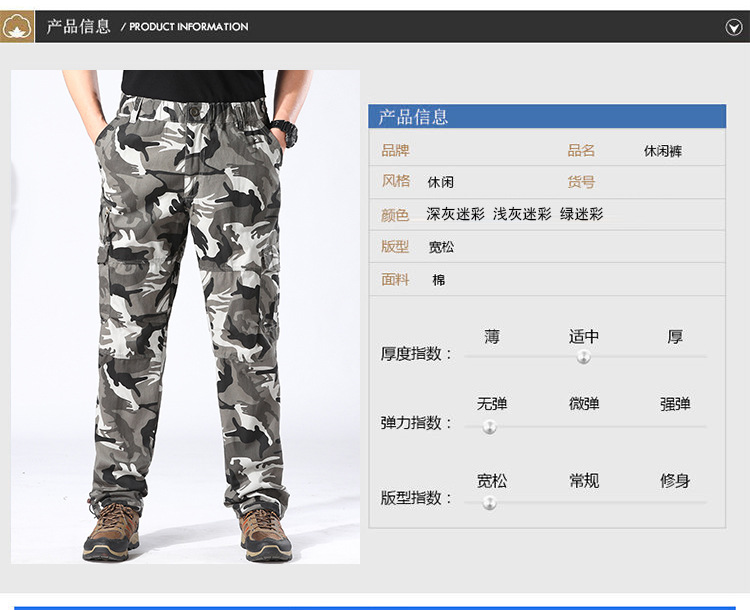The height and width of the screenshot is (610, 750).
Task: Click the PRODUCT INFORMATION heading text
Action: [188, 27]
